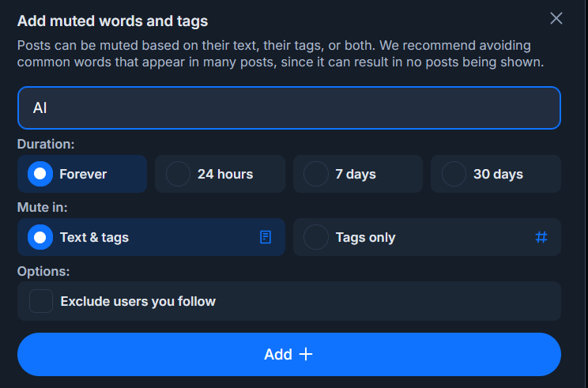588x388 pixels.
Task: Select Text & tags mute option
Action: 40,237
